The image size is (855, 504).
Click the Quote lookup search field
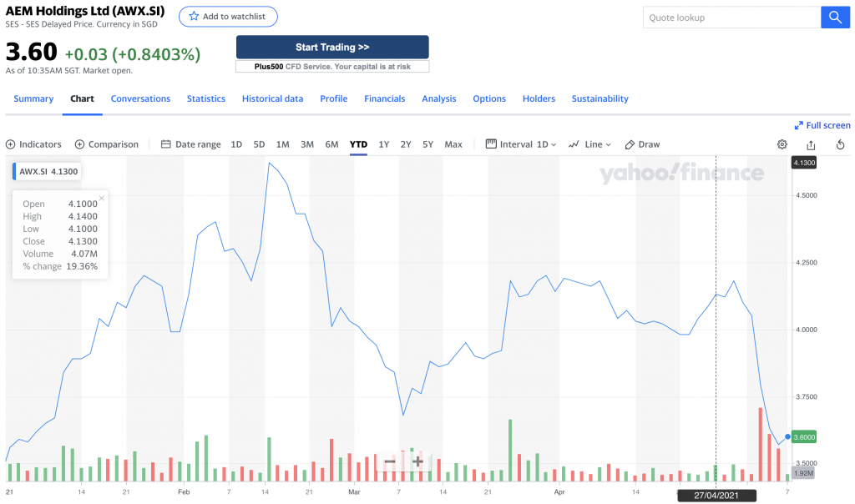tap(731, 18)
